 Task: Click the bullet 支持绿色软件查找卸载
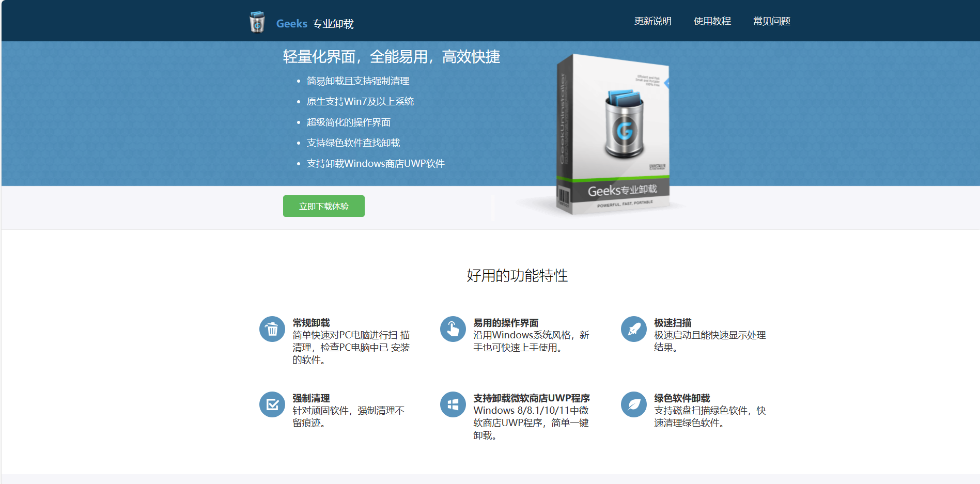point(353,143)
